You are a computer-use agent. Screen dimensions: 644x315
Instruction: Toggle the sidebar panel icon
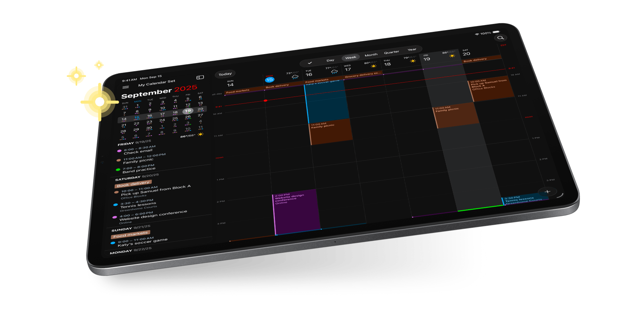(x=200, y=77)
